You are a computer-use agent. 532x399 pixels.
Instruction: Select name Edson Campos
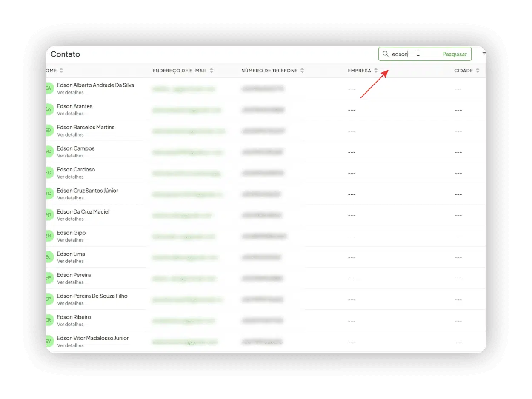(76, 148)
